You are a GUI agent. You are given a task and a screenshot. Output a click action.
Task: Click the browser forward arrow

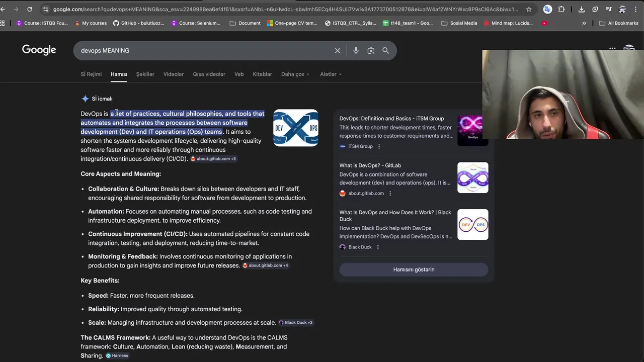(x=16, y=9)
